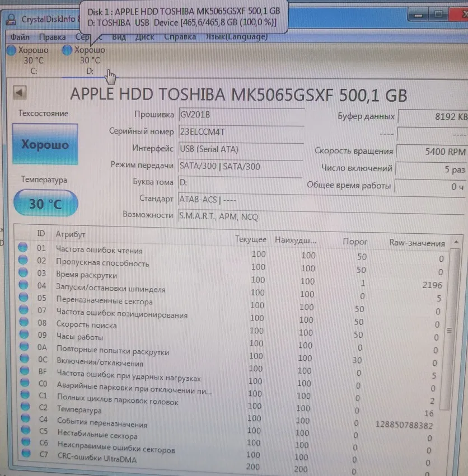Click the Хорошо health status button
This screenshot has height=476, width=468.
click(x=45, y=144)
